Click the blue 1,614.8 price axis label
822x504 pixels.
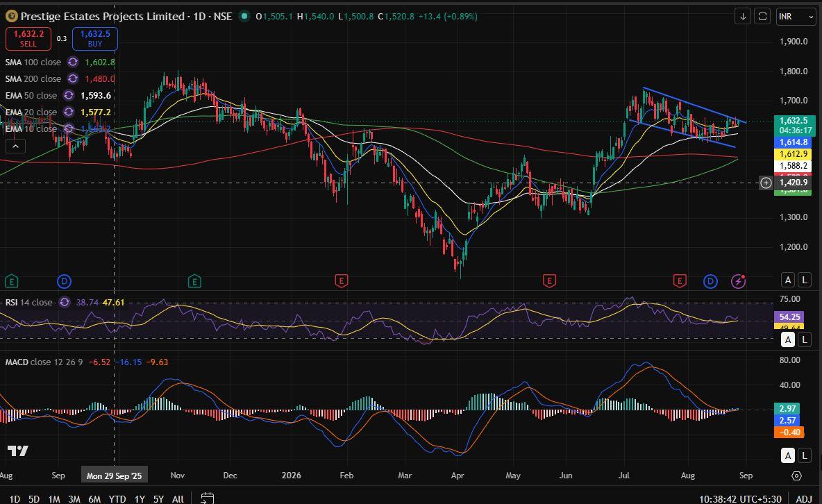coord(794,142)
